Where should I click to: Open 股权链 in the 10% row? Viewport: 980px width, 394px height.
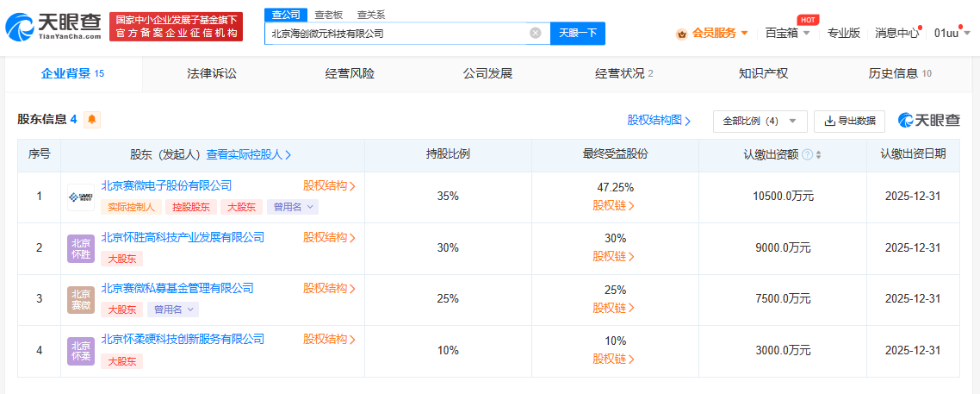coord(614,360)
